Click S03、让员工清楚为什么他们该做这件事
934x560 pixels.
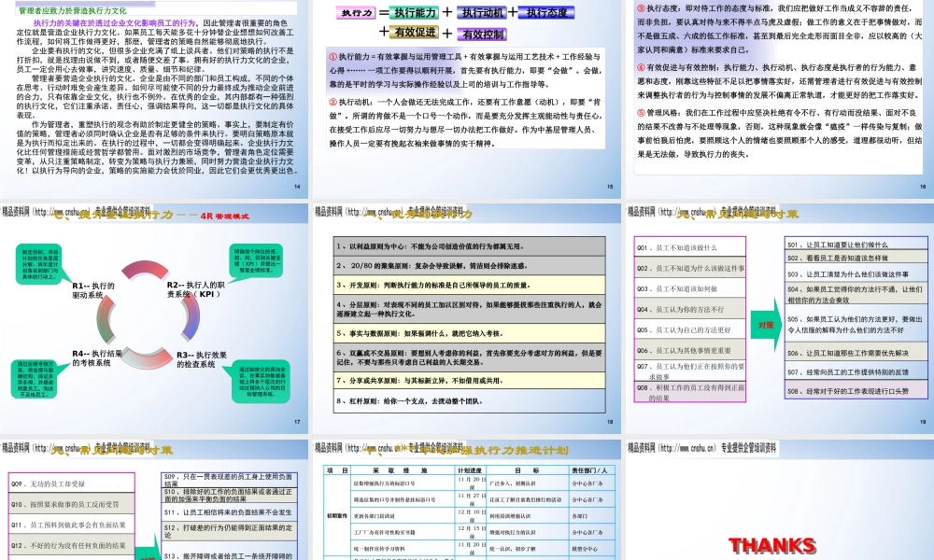tap(856, 273)
